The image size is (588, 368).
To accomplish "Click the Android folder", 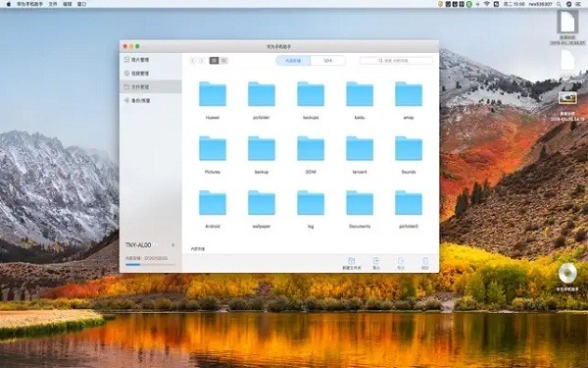I will [213, 203].
